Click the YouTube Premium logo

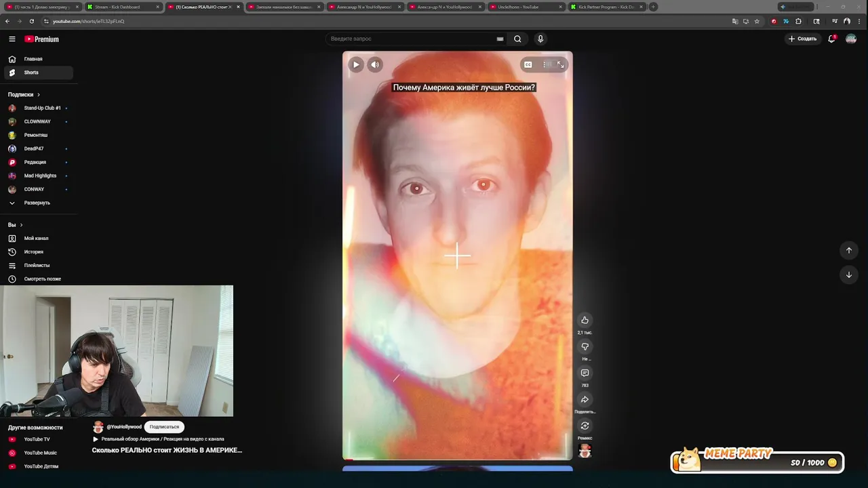coord(41,39)
